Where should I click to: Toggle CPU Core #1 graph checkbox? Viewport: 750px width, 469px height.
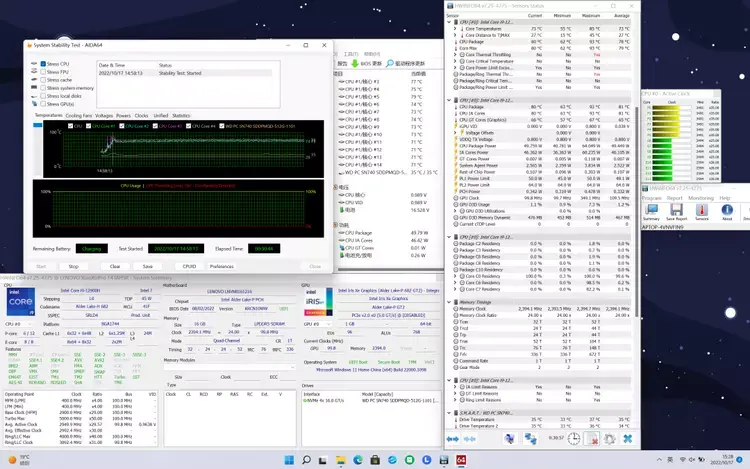[88, 126]
